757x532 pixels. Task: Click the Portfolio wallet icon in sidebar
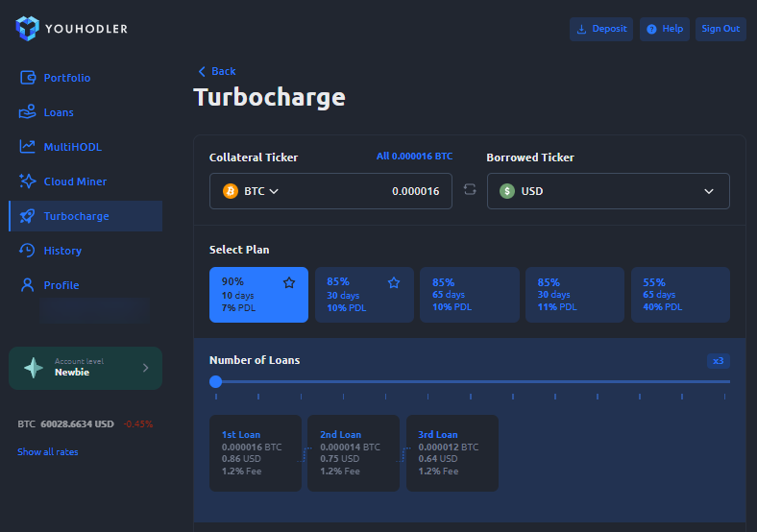coord(28,78)
